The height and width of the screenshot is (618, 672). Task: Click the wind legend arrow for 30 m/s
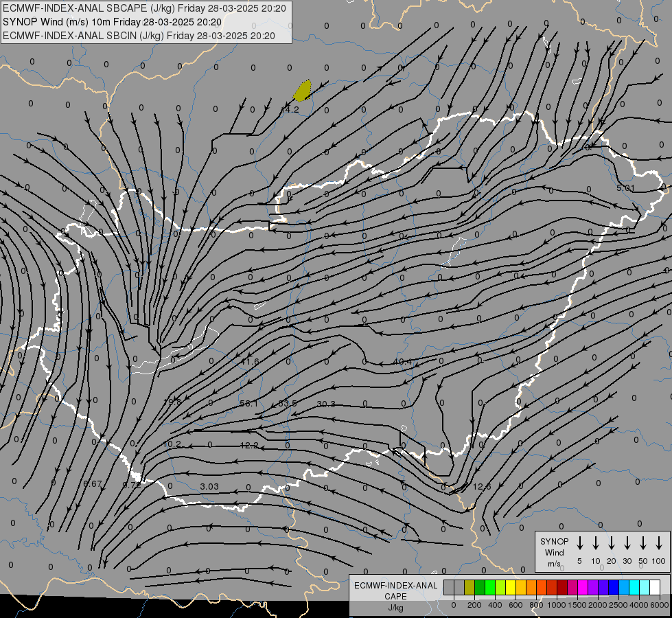click(x=627, y=543)
